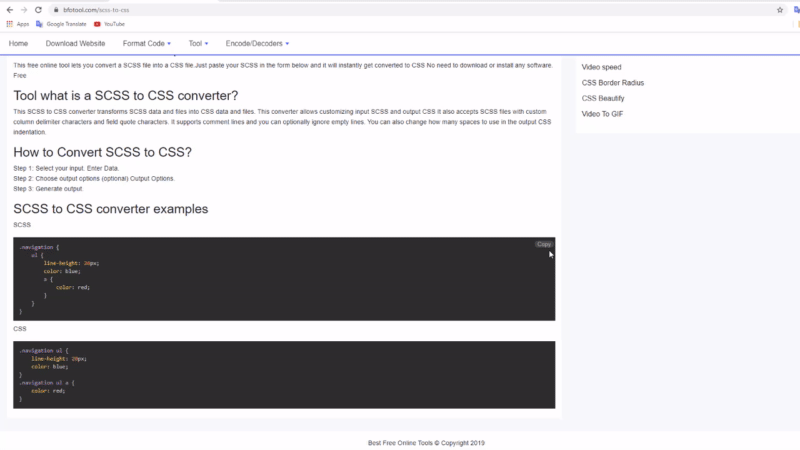Reload the page with refresh icon

pos(38,9)
